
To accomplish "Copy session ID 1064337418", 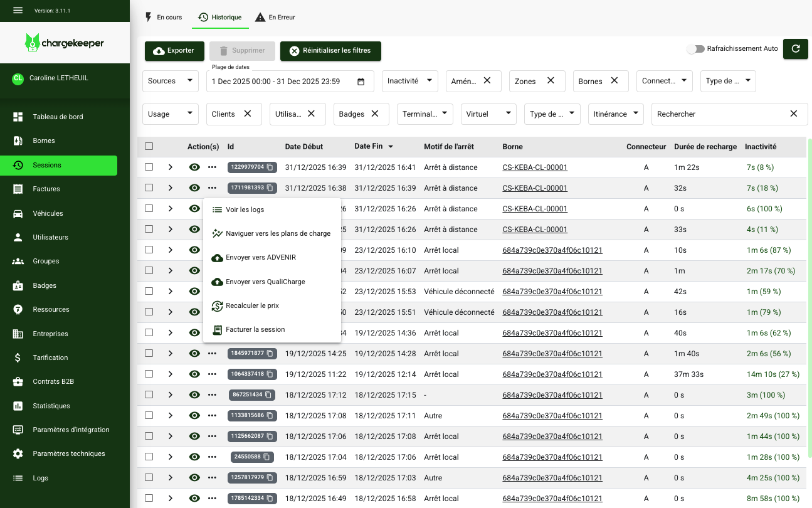I will 270,374.
